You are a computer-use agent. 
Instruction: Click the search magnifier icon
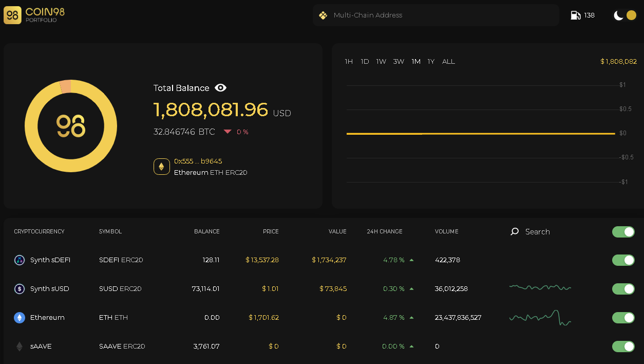click(x=515, y=232)
